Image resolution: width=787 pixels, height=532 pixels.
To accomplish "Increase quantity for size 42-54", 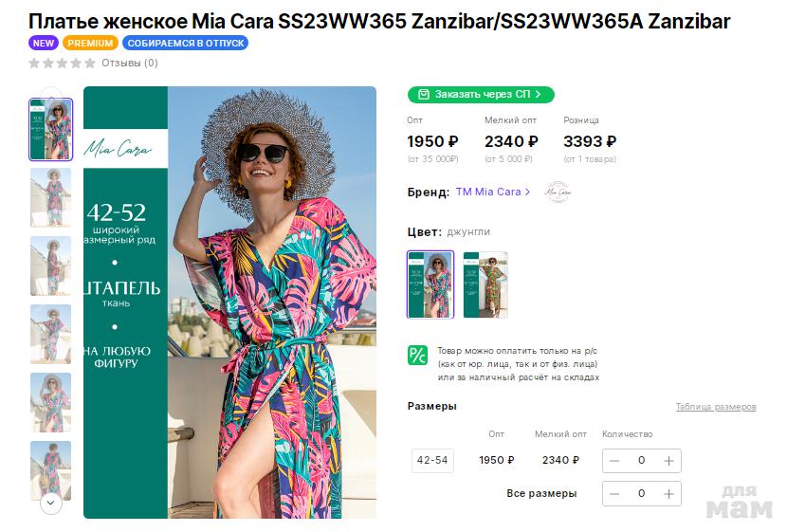I will 668,461.
